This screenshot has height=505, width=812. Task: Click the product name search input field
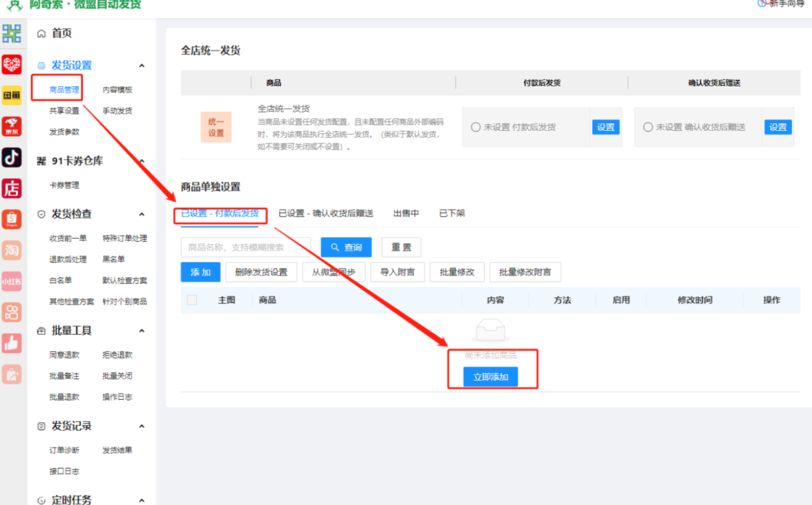pos(246,247)
